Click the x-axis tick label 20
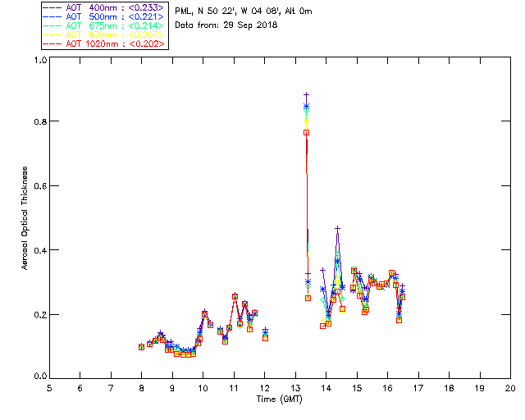 point(510,388)
